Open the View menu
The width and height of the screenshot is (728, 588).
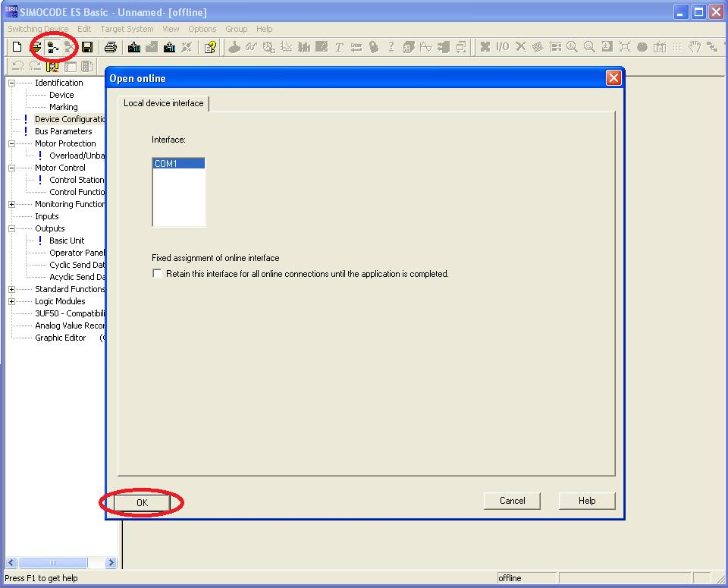coord(171,29)
